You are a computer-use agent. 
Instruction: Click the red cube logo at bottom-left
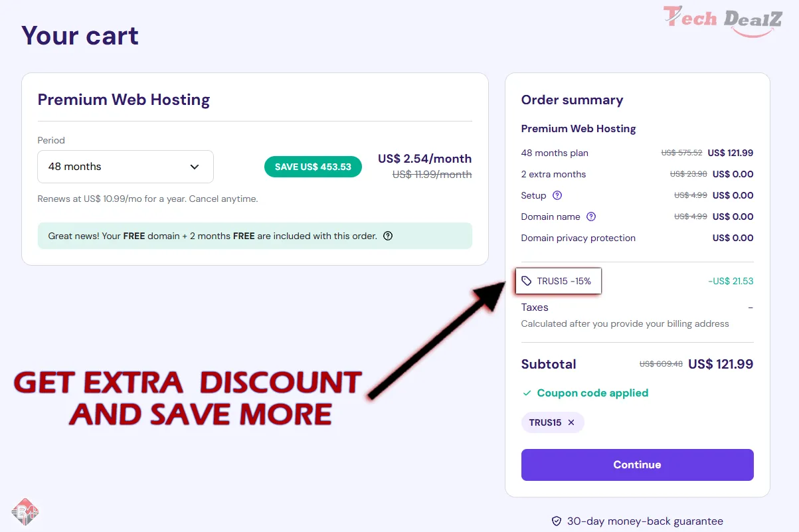tap(25, 511)
